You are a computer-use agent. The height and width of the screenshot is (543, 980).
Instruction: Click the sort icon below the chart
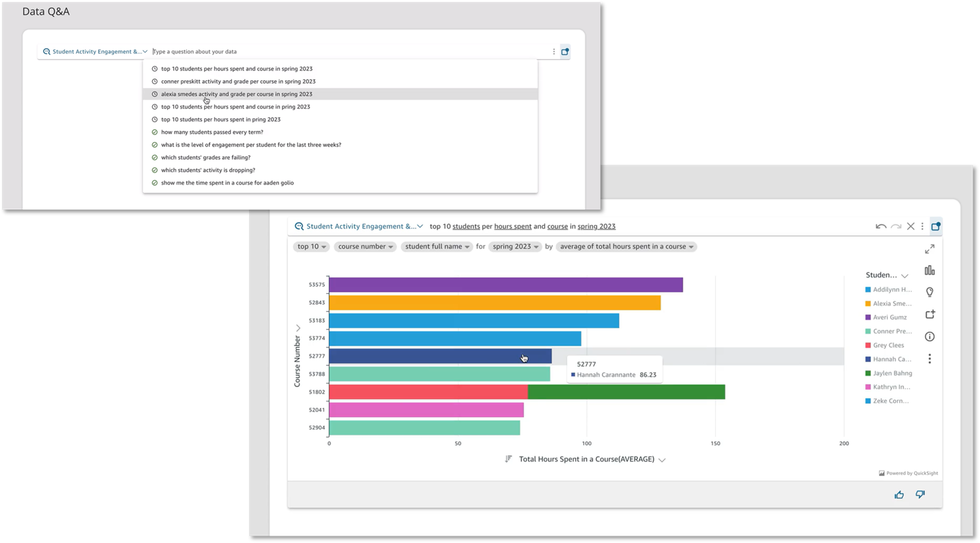click(x=508, y=459)
